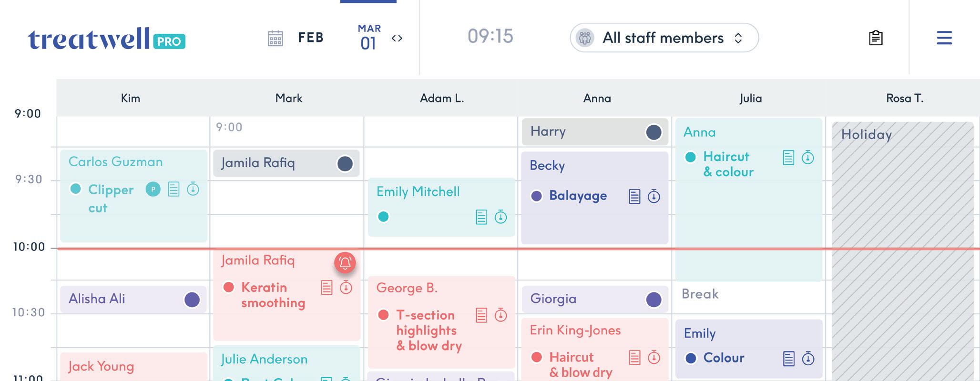
Task: Click the red bell alert on Jamila Rafiq
Action: [345, 262]
